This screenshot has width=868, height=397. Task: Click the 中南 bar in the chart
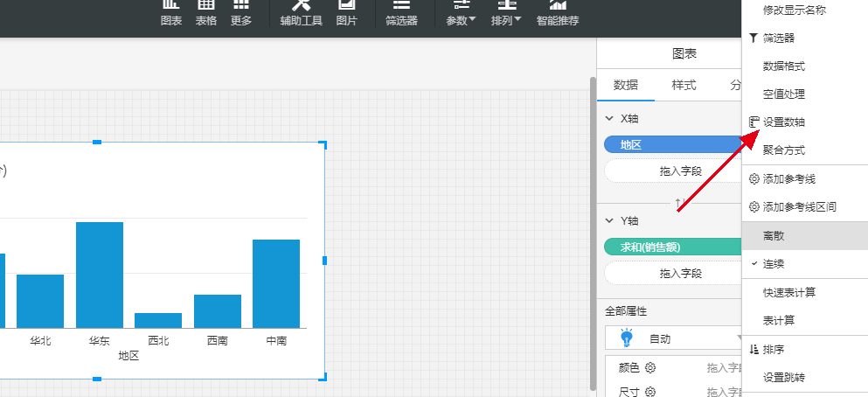click(x=276, y=284)
